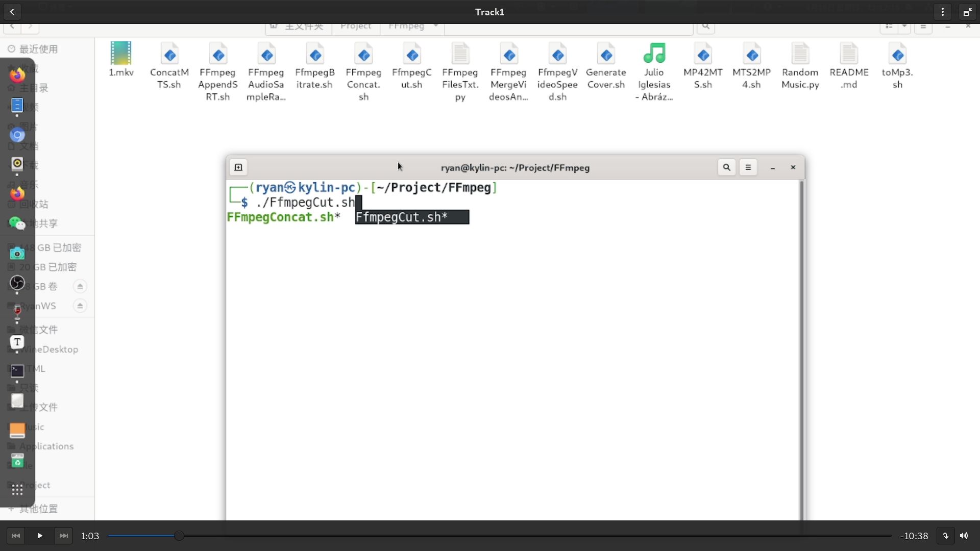Screen dimensions: 980x551
Task: Open the player's three-dot menu
Action: (x=942, y=12)
